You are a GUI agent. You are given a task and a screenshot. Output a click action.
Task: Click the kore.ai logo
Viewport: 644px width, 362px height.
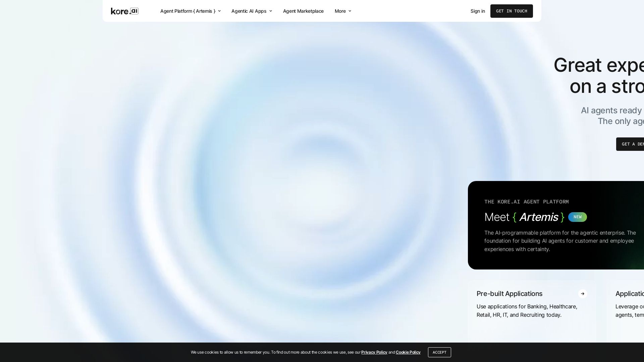[x=125, y=11]
